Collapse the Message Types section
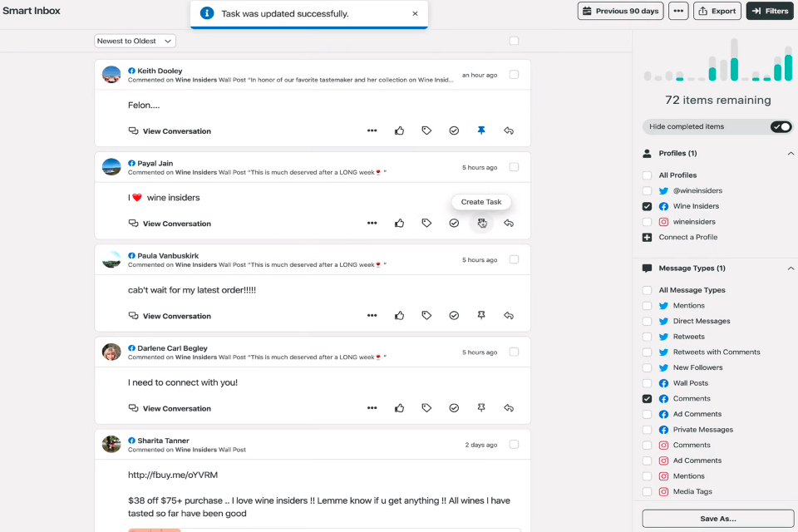This screenshot has width=798, height=532. [790, 268]
